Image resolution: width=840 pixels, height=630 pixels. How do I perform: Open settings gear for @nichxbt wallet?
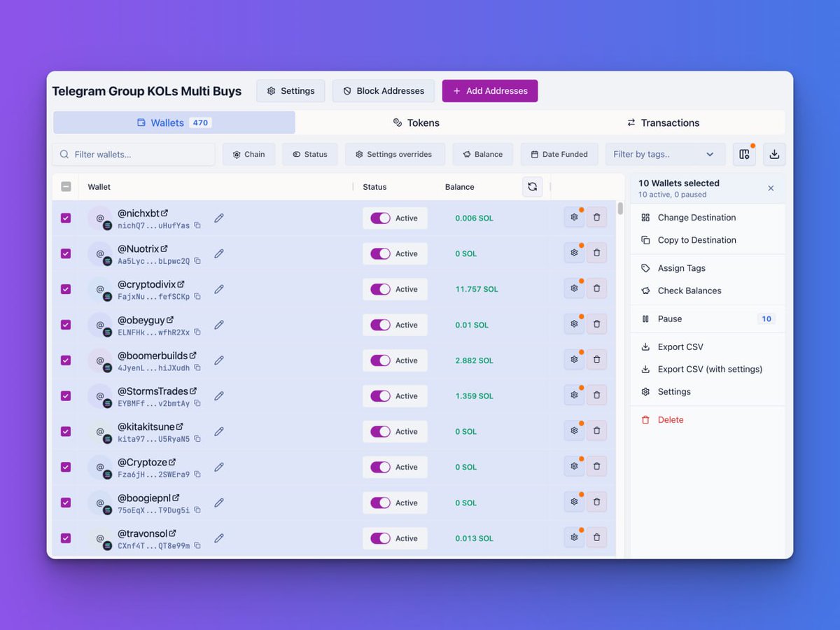click(x=574, y=218)
